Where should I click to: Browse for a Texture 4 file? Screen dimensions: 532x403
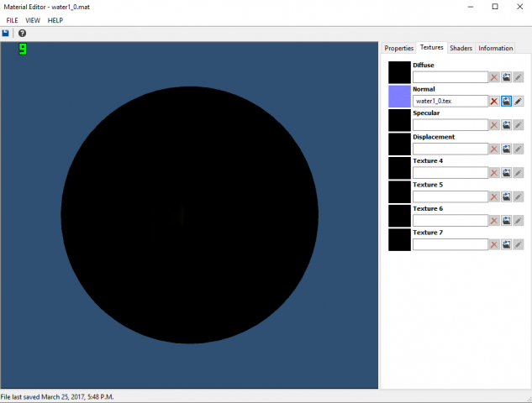click(x=507, y=173)
